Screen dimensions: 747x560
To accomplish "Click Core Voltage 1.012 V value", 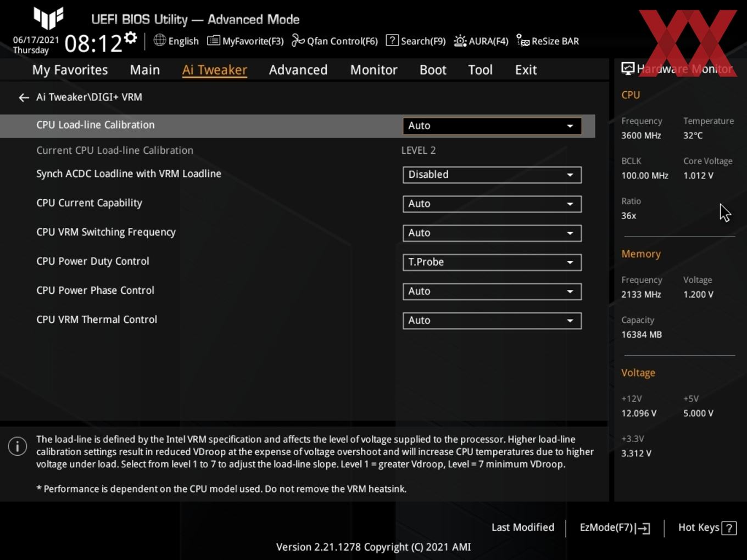I will click(698, 176).
